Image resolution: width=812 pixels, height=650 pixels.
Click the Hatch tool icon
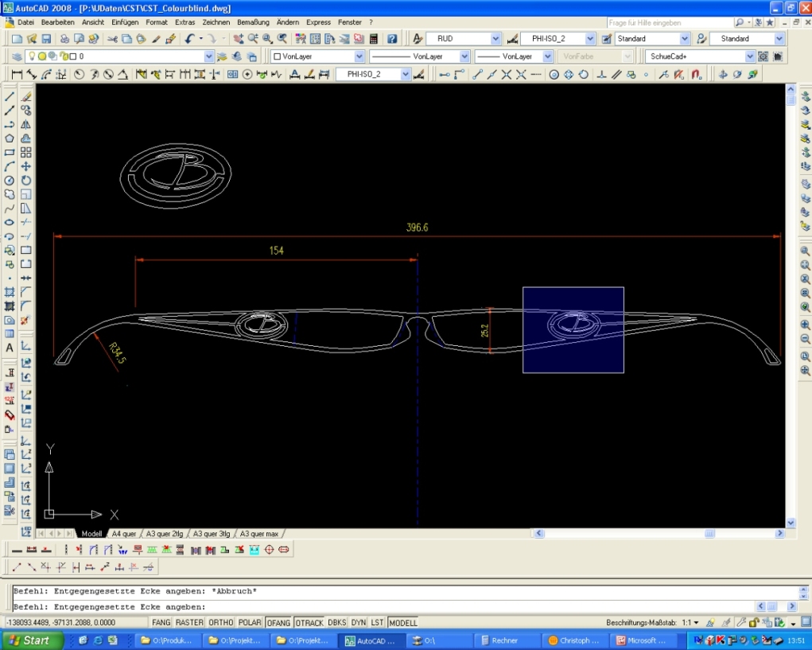pos(10,292)
